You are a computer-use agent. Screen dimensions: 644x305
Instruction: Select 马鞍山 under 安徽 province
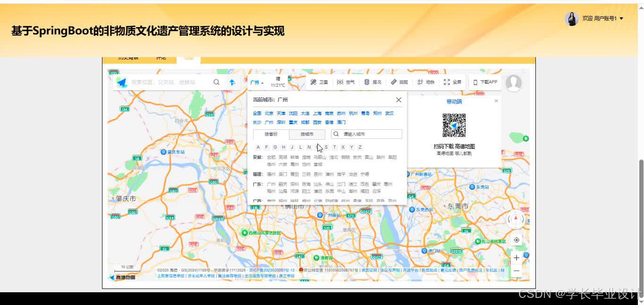(320, 157)
